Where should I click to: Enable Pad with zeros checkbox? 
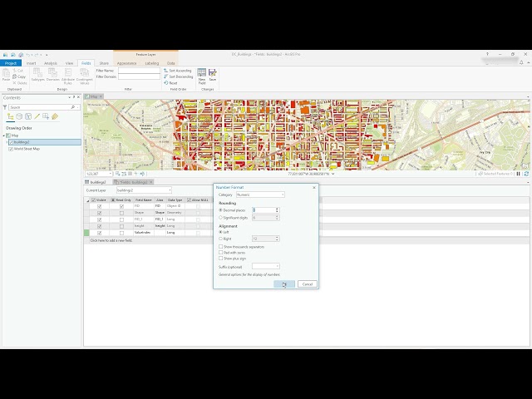[x=221, y=253]
